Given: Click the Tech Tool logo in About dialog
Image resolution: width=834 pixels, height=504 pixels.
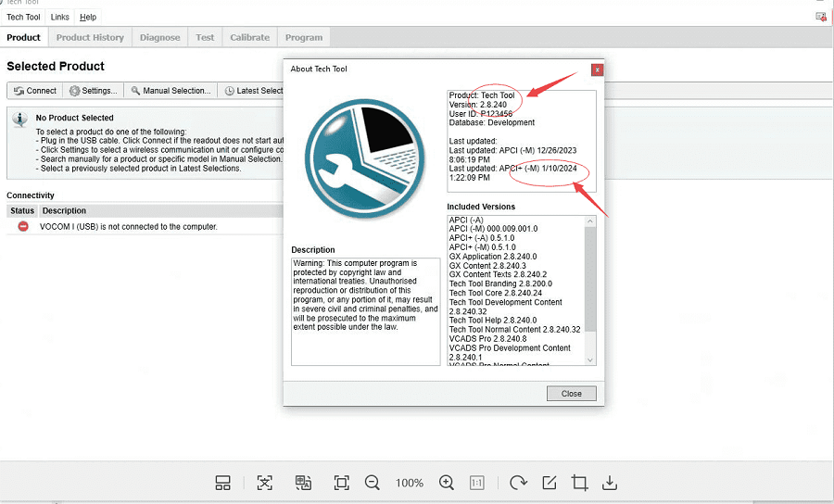Looking at the screenshot, I should 365,158.
